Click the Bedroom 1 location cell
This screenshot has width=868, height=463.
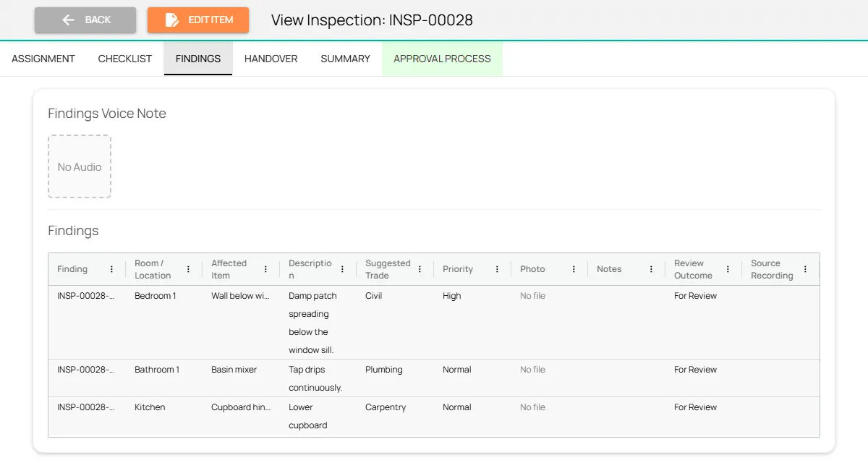(156, 296)
